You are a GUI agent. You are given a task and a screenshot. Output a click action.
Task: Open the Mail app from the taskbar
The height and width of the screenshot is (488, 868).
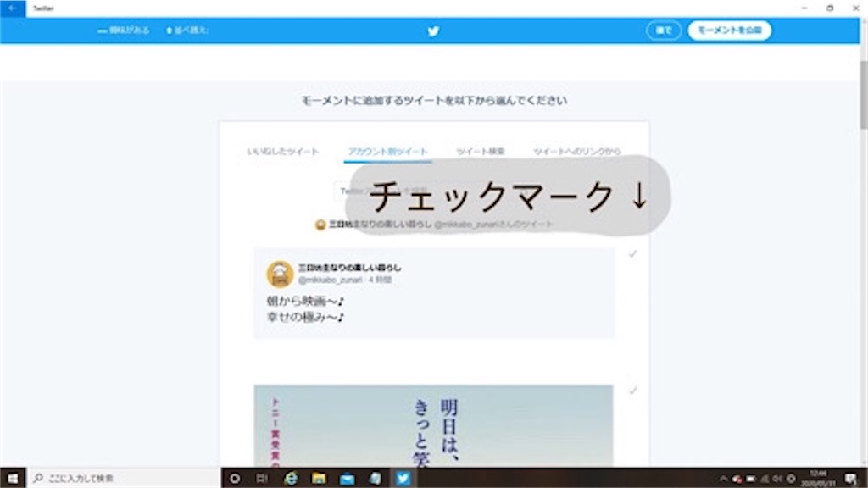click(x=347, y=478)
